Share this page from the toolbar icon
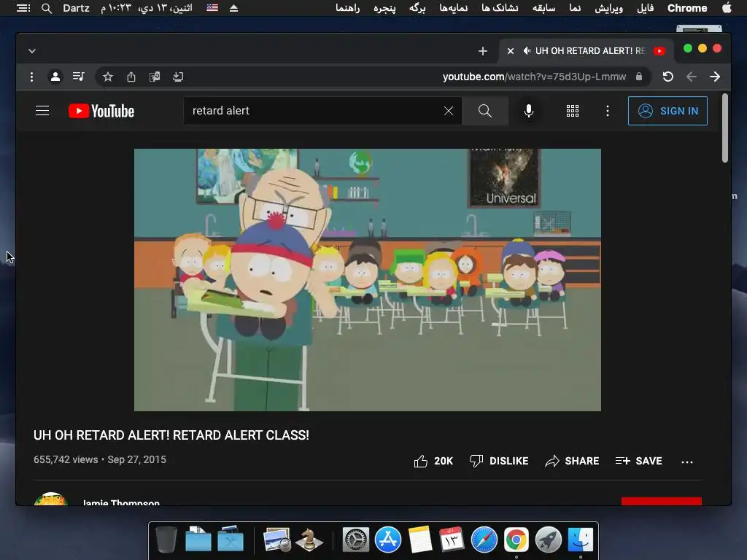The width and height of the screenshot is (747, 560). coord(131,77)
